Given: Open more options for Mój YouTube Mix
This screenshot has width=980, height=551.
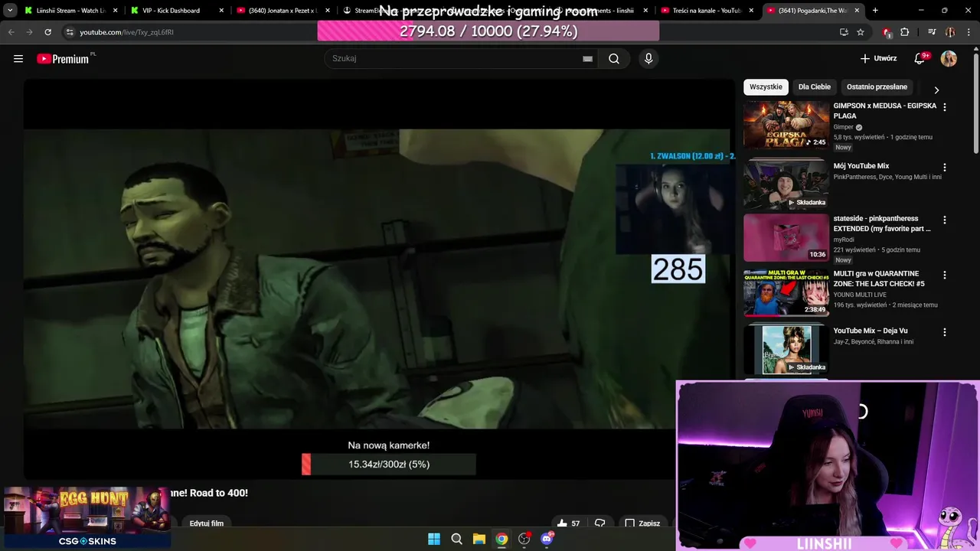Looking at the screenshot, I should coord(944,167).
